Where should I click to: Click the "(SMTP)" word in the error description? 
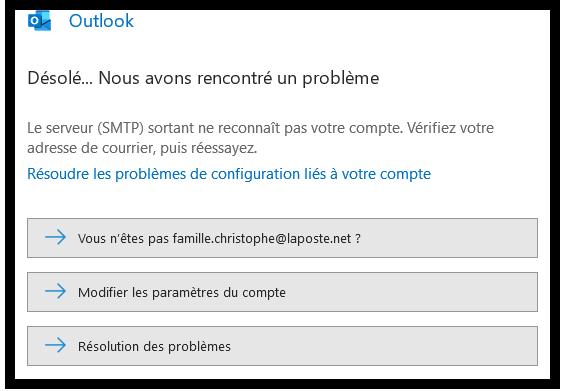[120, 128]
